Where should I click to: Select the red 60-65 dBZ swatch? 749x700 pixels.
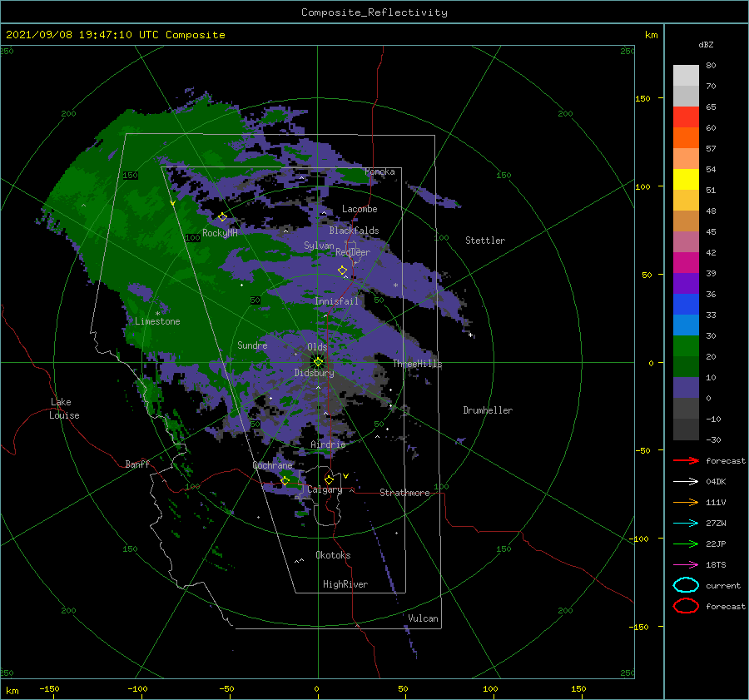(x=686, y=117)
